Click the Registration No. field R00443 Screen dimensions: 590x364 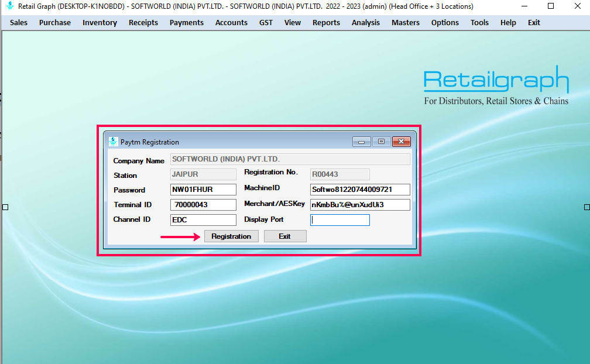[x=339, y=174]
